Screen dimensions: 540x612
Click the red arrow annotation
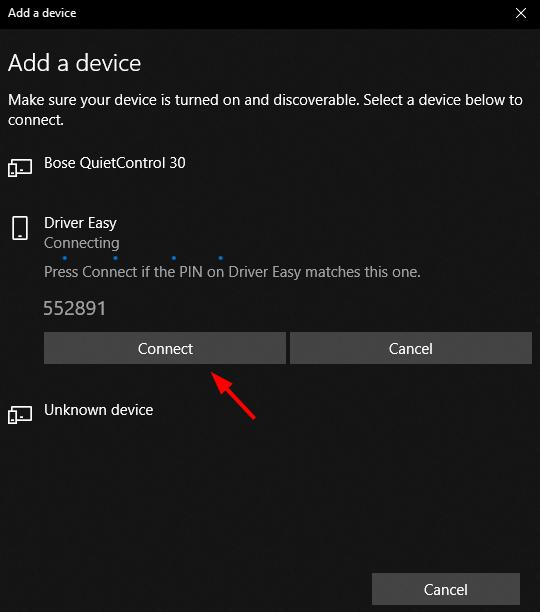(x=233, y=395)
